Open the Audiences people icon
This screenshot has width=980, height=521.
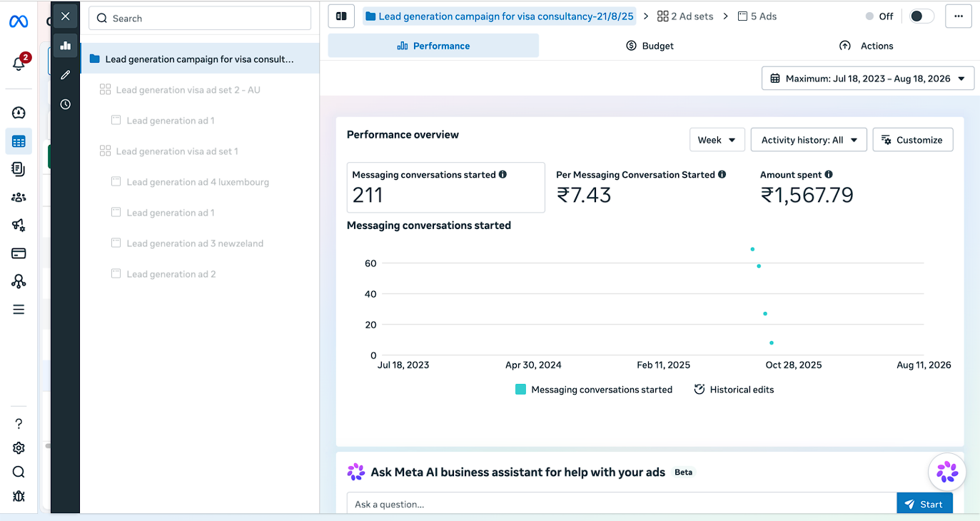19,198
